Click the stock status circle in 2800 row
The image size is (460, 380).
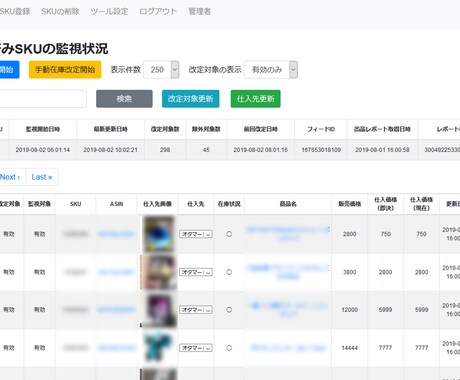point(229,234)
